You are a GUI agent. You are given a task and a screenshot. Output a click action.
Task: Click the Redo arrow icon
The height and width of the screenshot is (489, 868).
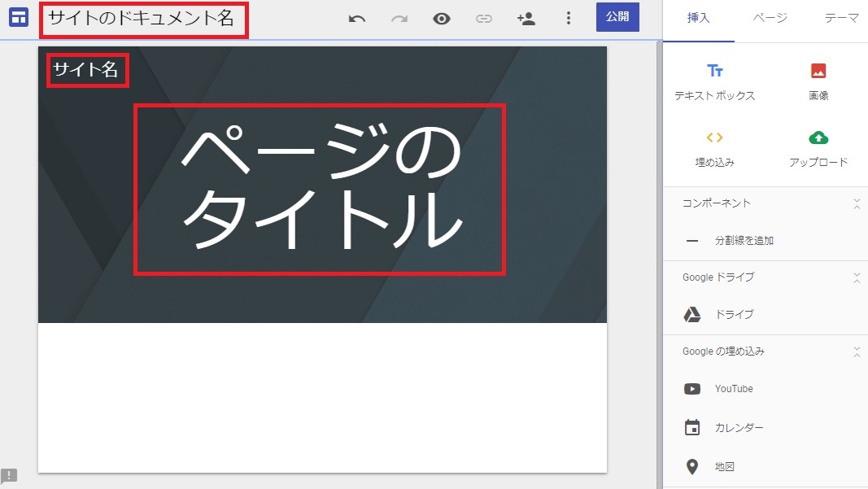click(399, 19)
